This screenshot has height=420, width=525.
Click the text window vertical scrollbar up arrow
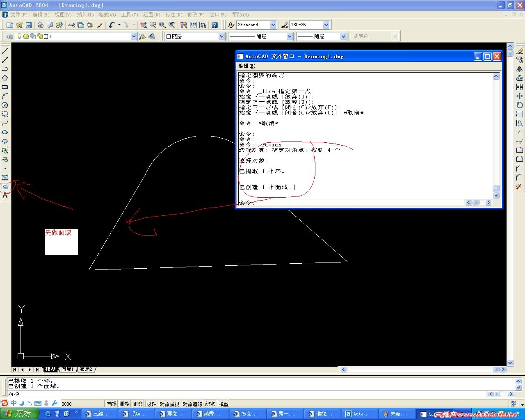tap(496, 76)
